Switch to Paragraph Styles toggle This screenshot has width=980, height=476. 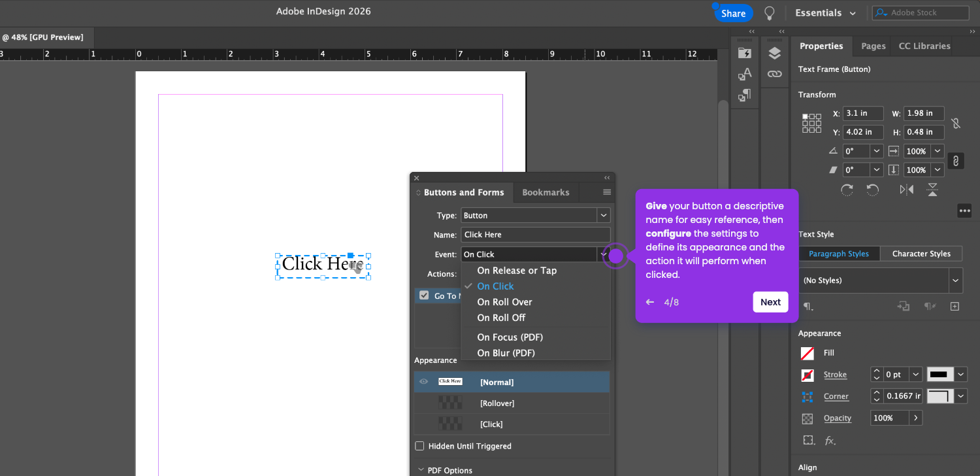point(839,254)
